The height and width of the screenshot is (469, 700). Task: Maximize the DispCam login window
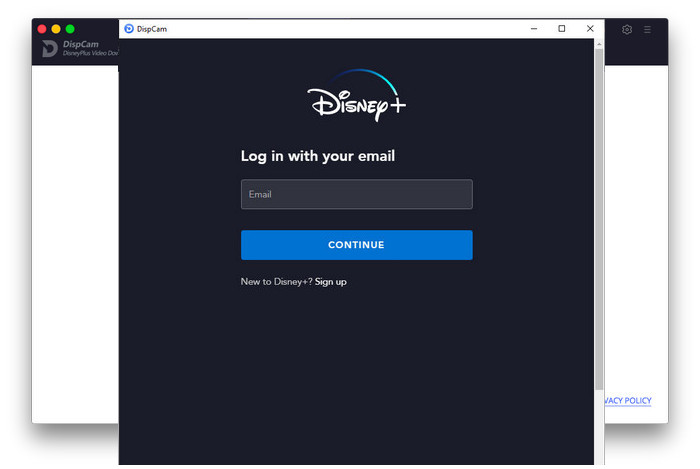562,29
